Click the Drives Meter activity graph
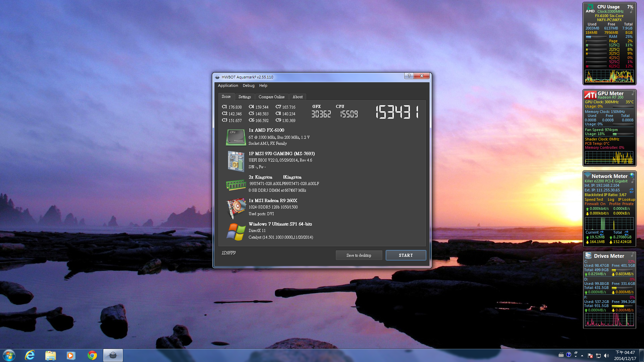 tap(609, 320)
